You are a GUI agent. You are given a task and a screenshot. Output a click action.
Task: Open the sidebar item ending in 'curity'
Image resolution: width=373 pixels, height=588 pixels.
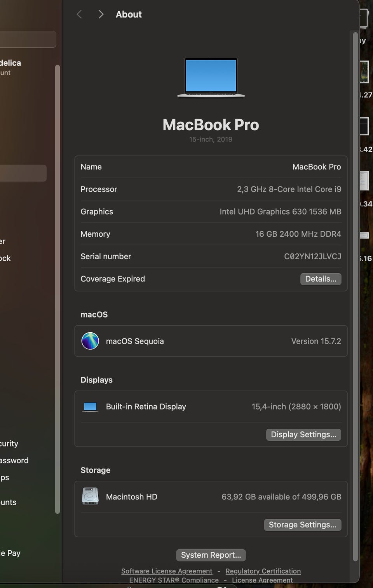(x=9, y=443)
